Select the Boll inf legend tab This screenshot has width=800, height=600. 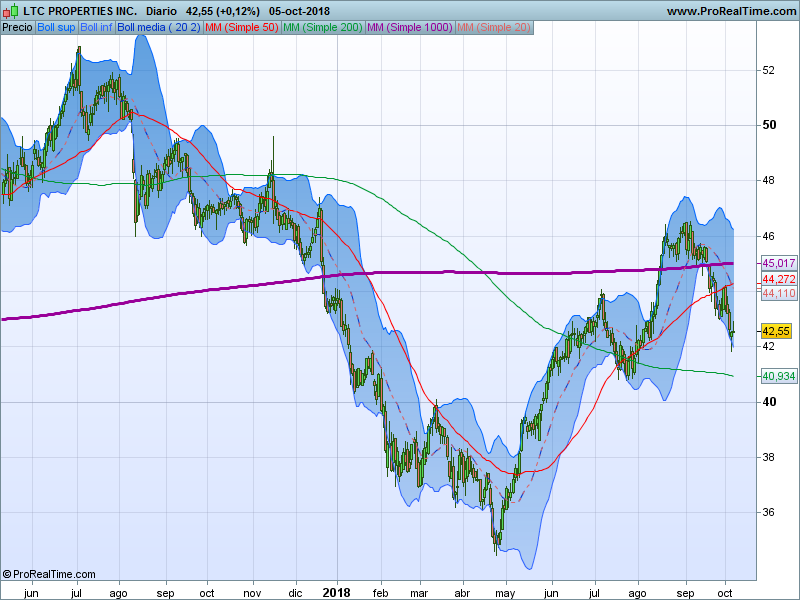[x=96, y=28]
